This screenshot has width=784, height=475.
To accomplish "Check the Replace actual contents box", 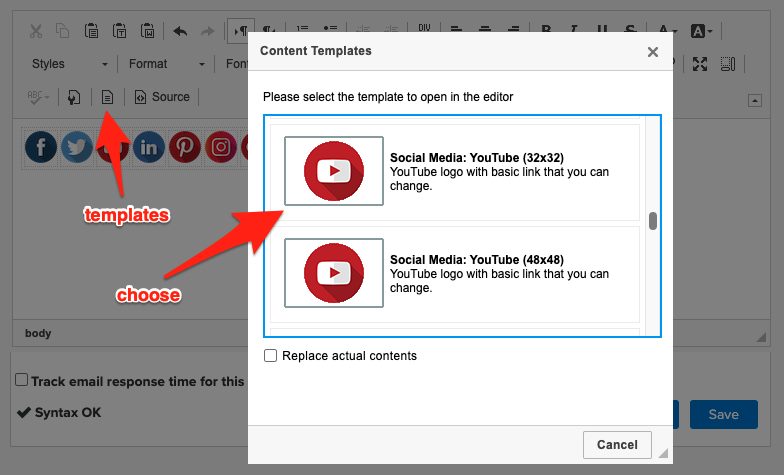I will (x=270, y=356).
